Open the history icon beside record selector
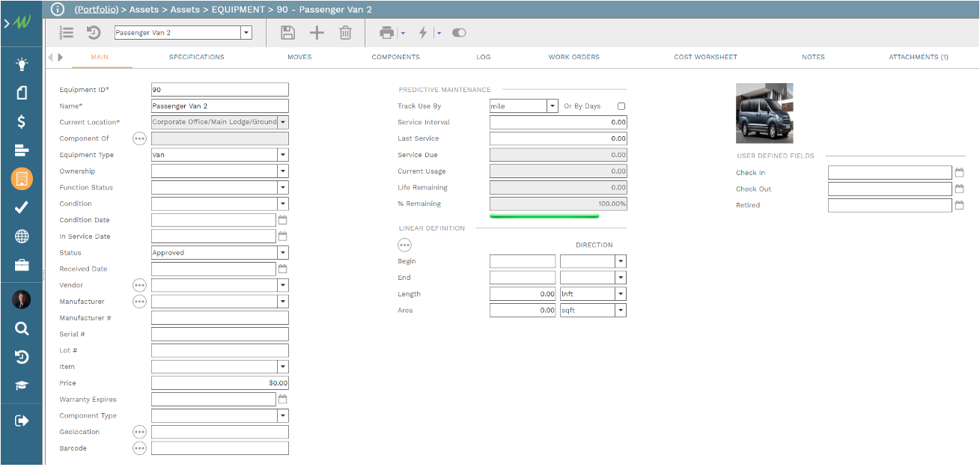Screen dimensions: 980x467 click(94, 33)
